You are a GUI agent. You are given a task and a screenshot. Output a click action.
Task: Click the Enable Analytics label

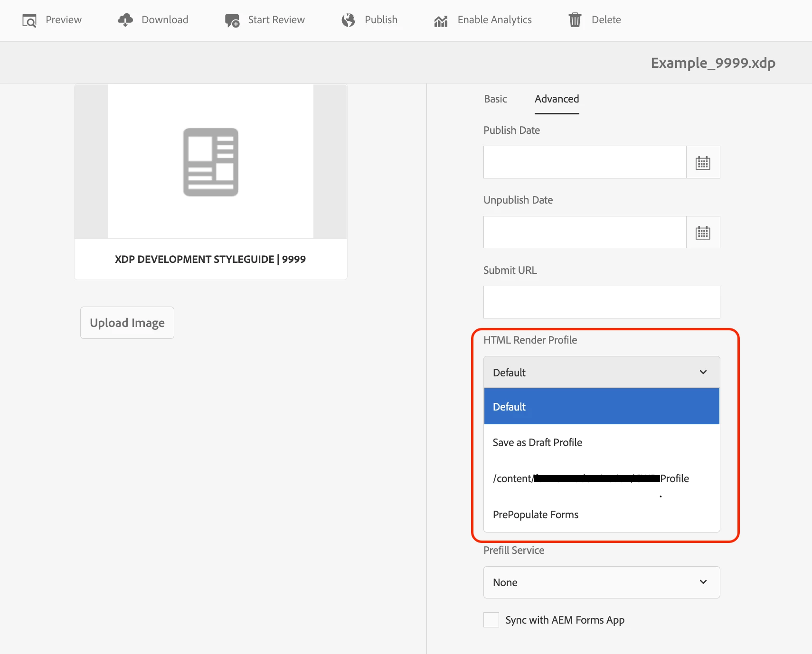tap(494, 20)
